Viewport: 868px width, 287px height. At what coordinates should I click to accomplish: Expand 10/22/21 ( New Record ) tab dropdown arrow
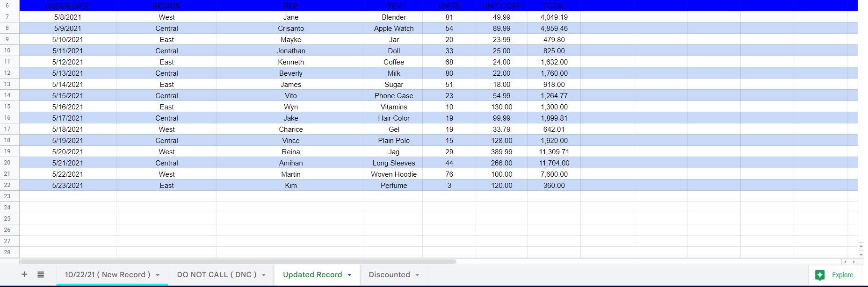point(158,275)
